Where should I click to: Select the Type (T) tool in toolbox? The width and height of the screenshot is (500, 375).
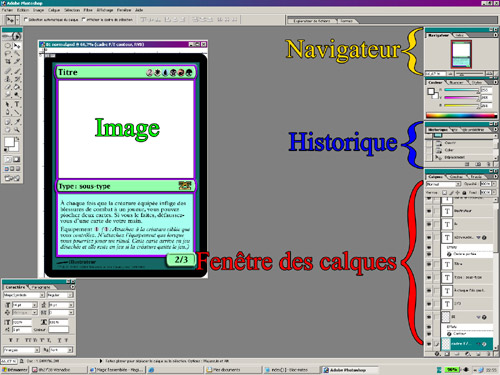(x=17, y=104)
